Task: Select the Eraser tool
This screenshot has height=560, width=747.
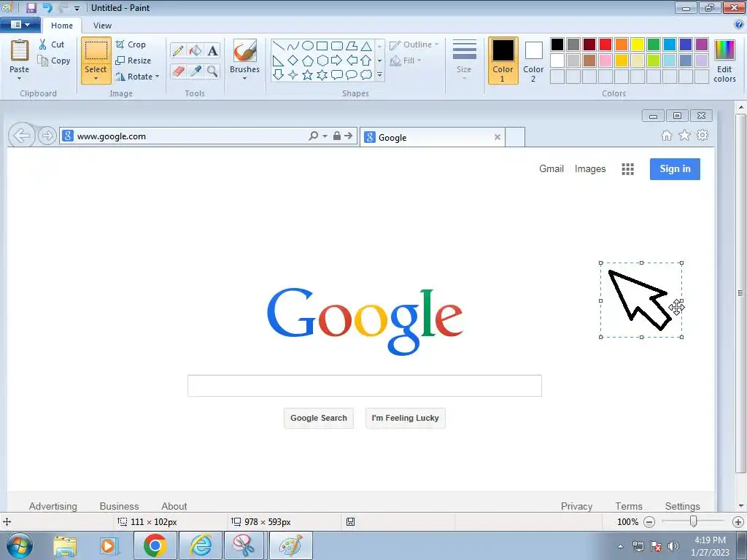Action: [178, 71]
